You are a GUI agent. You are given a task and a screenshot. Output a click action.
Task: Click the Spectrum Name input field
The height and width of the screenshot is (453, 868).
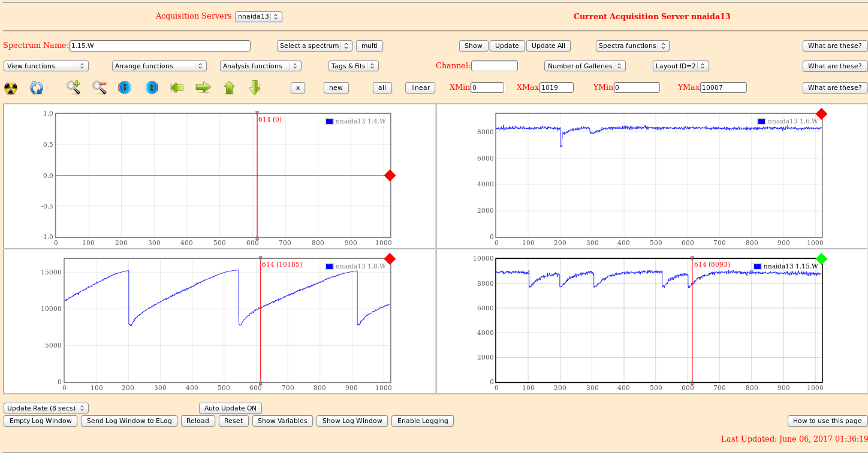coord(160,46)
